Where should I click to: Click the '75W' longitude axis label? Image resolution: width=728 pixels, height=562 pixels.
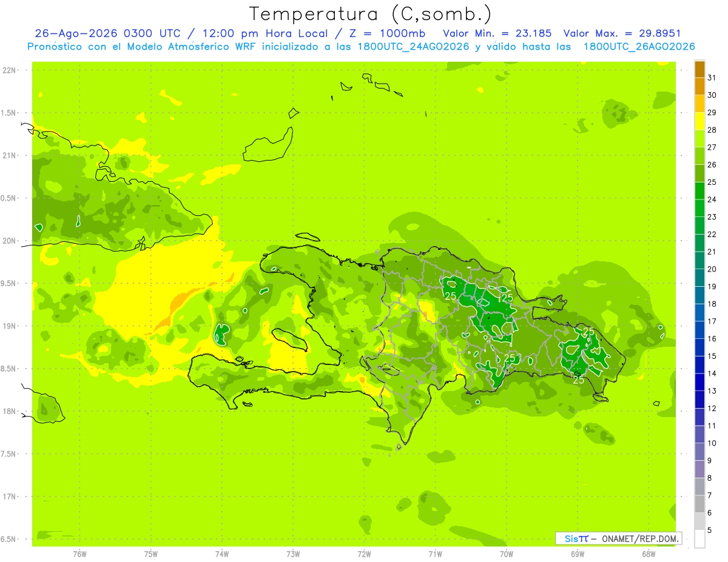[x=151, y=554]
